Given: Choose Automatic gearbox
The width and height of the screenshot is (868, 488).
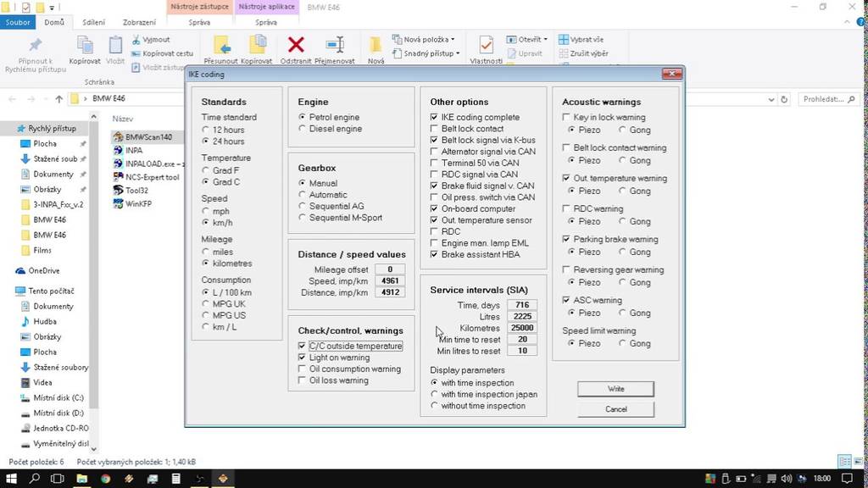Looking at the screenshot, I should [x=302, y=195].
